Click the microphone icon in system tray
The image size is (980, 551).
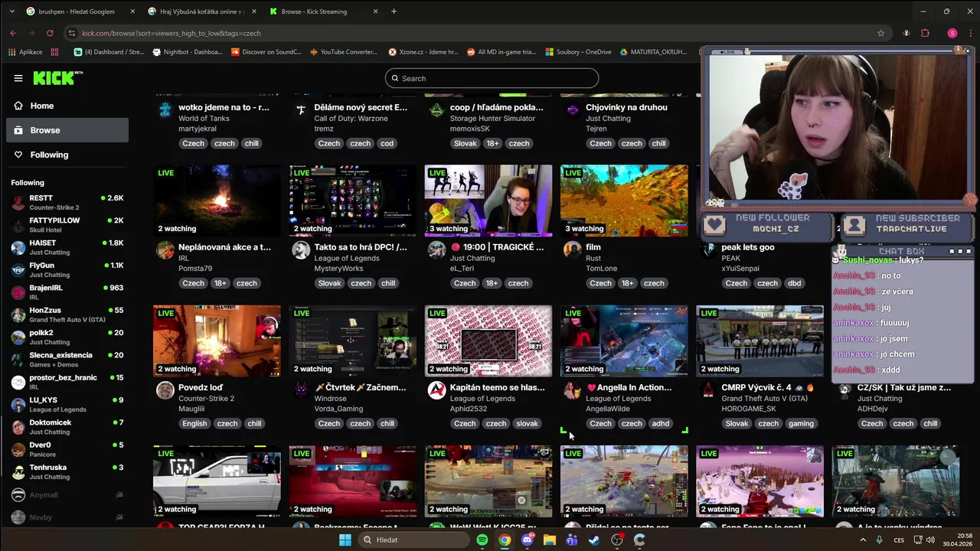[x=879, y=540]
